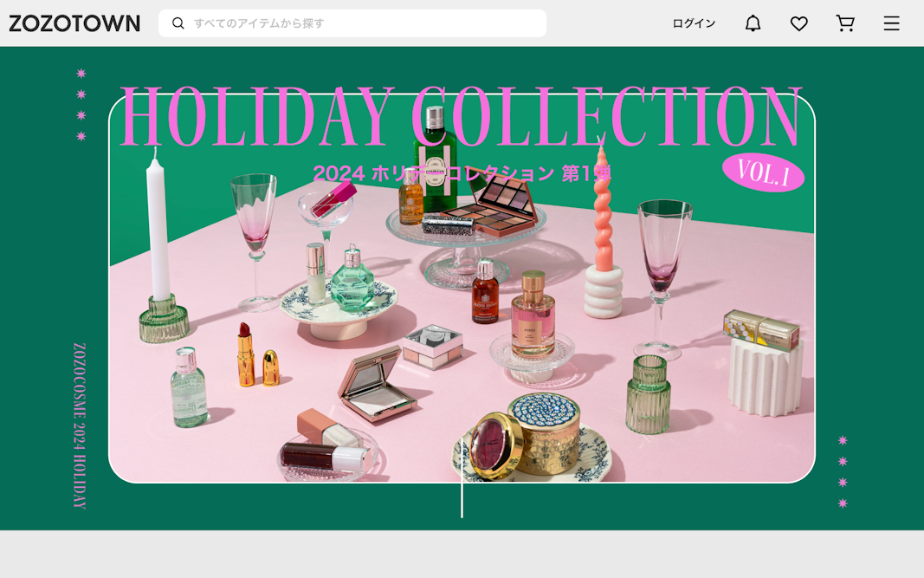
Task: Click the green faceted perfume bottle
Action: click(x=352, y=280)
